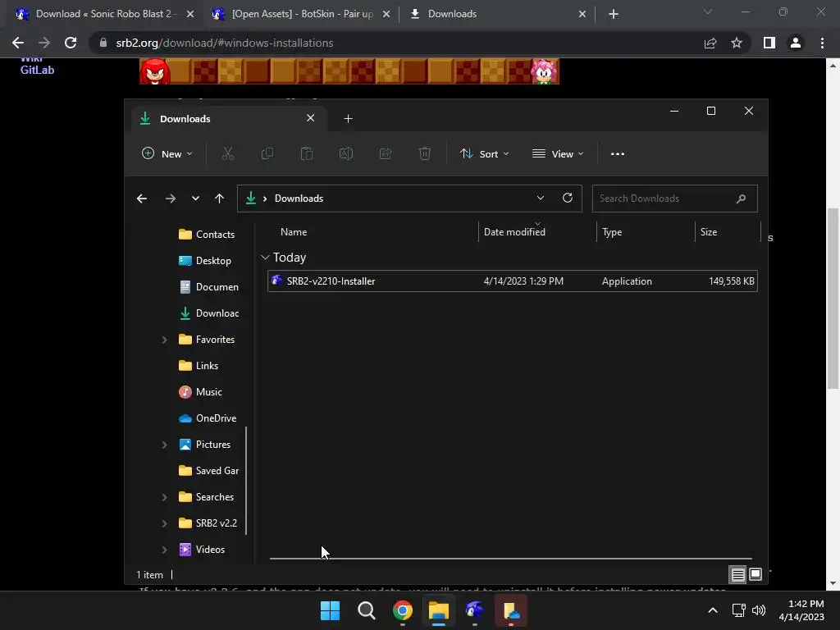Open Windows Start menu

click(x=330, y=610)
